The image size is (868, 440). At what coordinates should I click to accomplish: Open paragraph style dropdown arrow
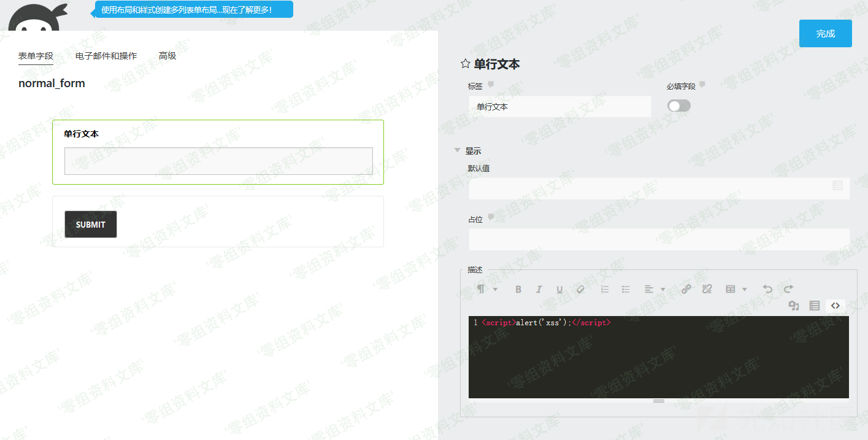point(495,289)
